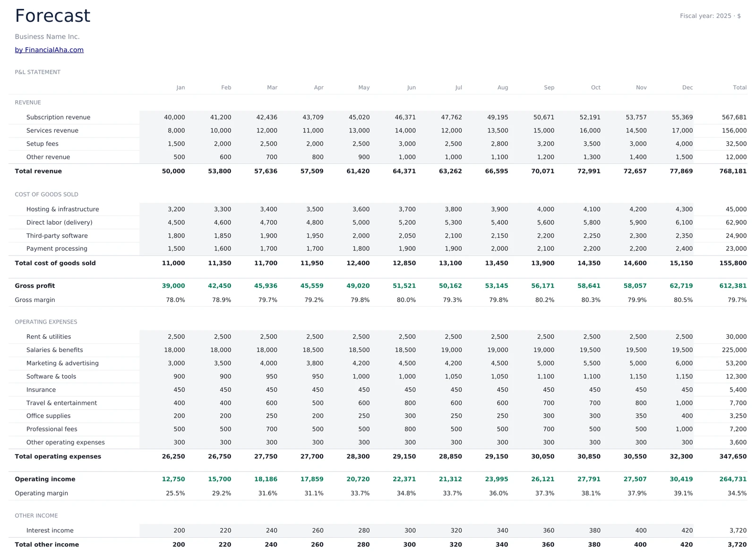This screenshot has width=756, height=556.
Task: Open the FinancialAha.com link
Action: tap(49, 50)
